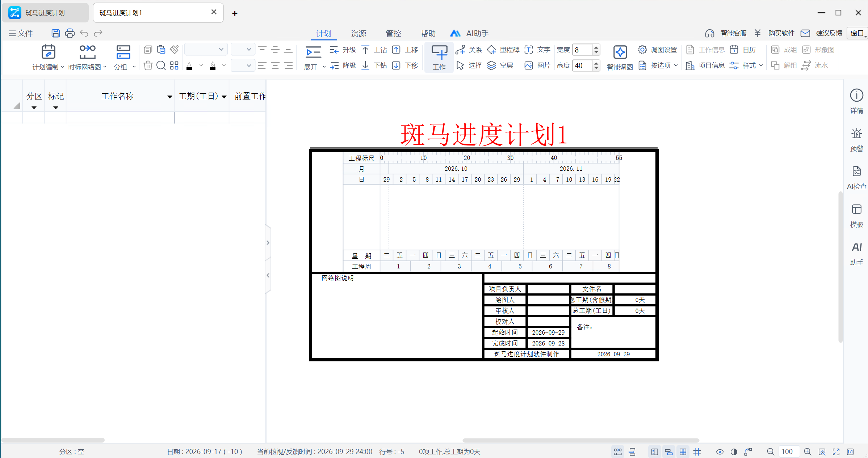Click the delete trash bin icon
The width and height of the screenshot is (868, 458).
pos(148,65)
